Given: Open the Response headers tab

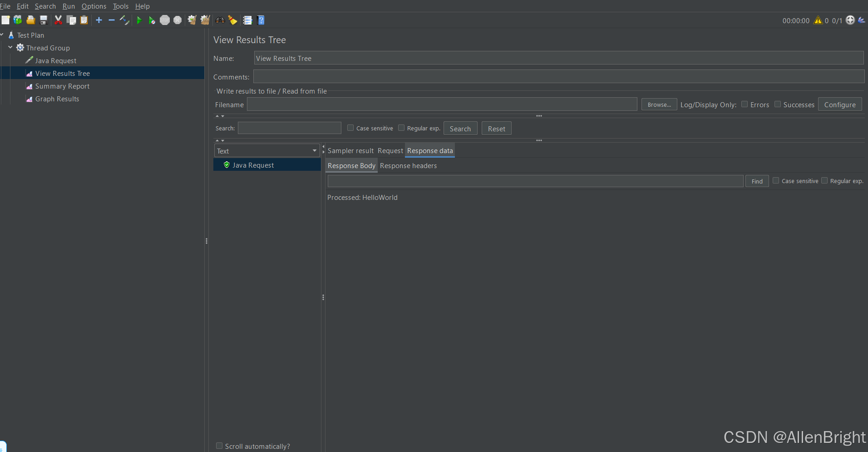Looking at the screenshot, I should [x=408, y=166].
